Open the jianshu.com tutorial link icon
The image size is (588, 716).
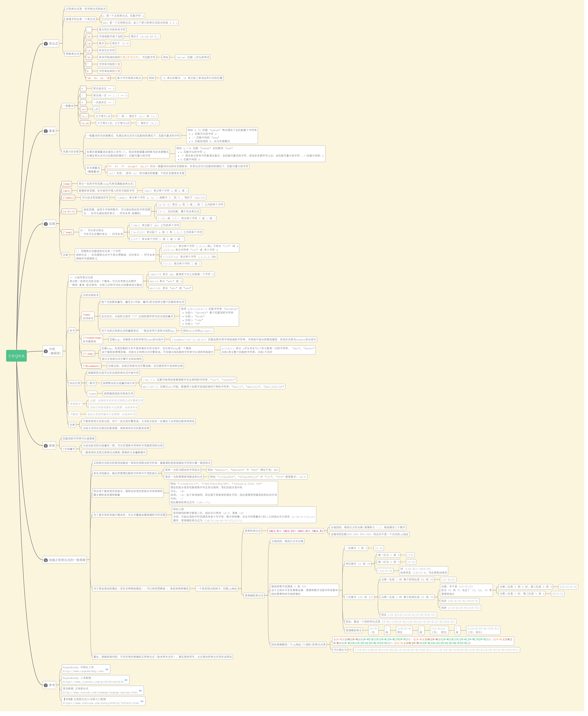126,680
